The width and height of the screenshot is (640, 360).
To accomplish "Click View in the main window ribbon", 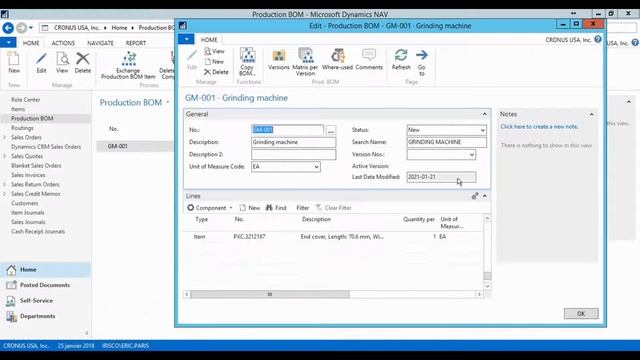I will [62, 62].
